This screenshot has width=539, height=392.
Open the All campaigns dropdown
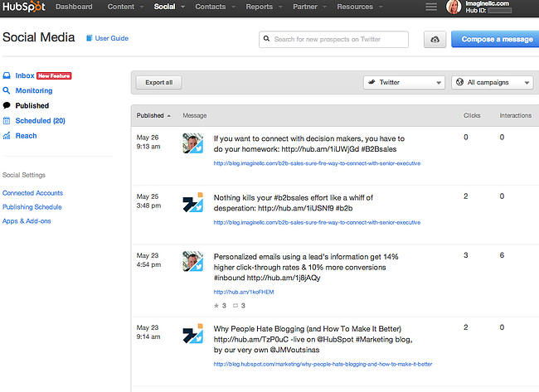pyautogui.click(x=493, y=82)
